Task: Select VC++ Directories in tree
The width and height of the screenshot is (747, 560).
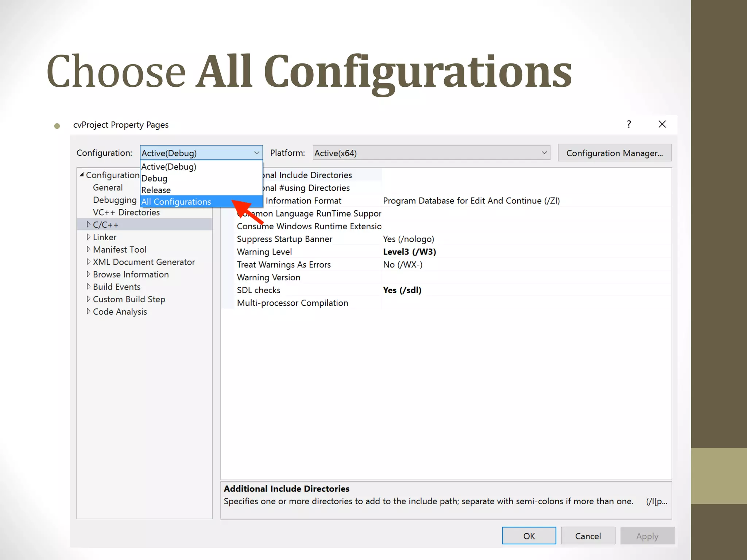Action: tap(126, 212)
